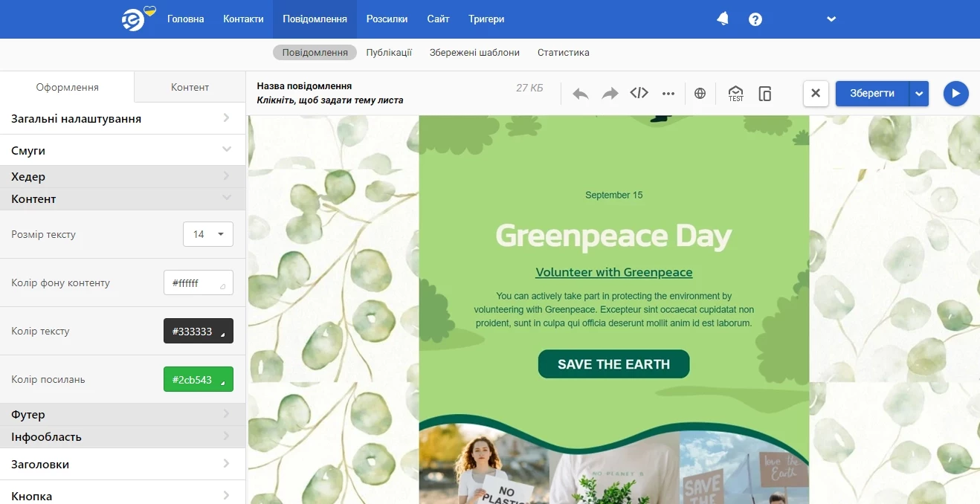Screen dimensions: 980x504
Task: Click the Назва повідомлення title field
Action: (304, 86)
